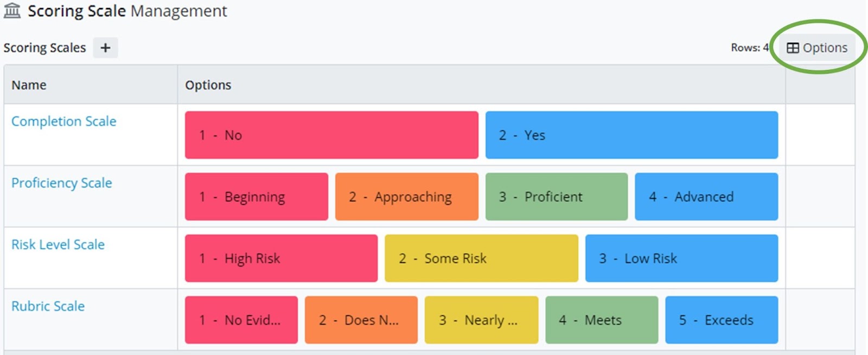The width and height of the screenshot is (868, 355).
Task: Open the table Options button
Action: [x=817, y=48]
